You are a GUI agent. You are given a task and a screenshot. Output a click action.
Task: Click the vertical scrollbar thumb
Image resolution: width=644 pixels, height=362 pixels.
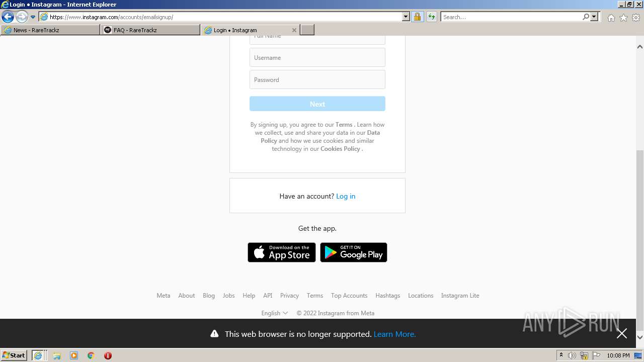[x=640, y=240]
